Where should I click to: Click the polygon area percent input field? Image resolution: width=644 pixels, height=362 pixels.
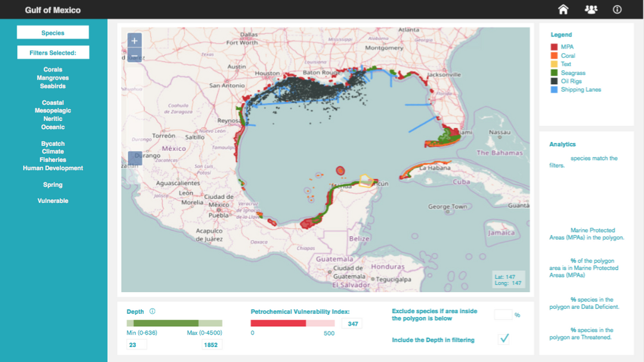(503, 315)
